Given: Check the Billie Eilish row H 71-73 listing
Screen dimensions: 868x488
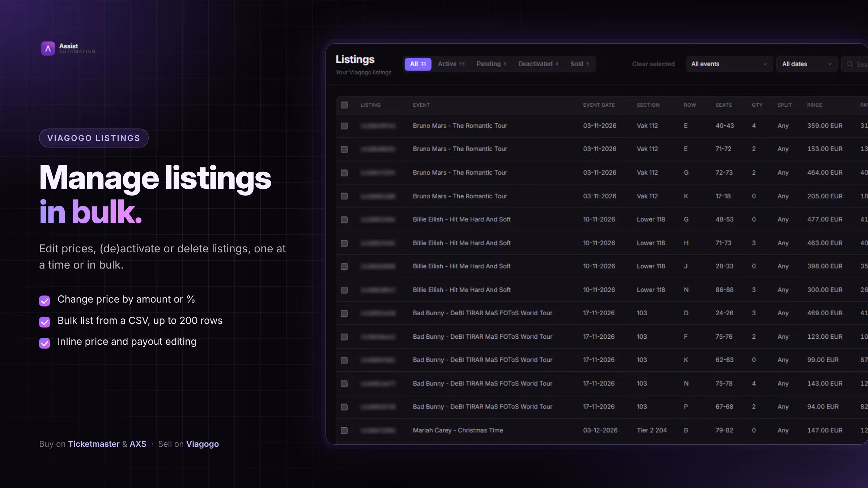Looking at the screenshot, I should [x=344, y=243].
